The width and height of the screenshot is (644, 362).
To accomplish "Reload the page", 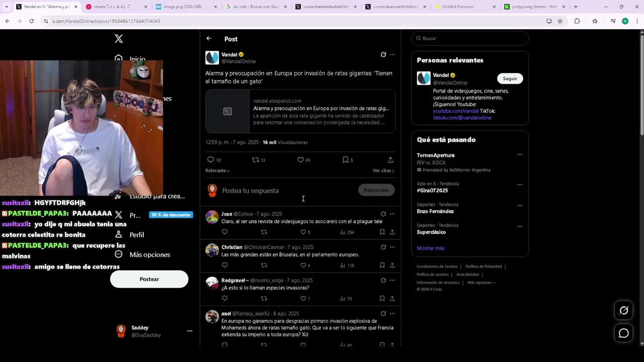I will (x=31, y=21).
